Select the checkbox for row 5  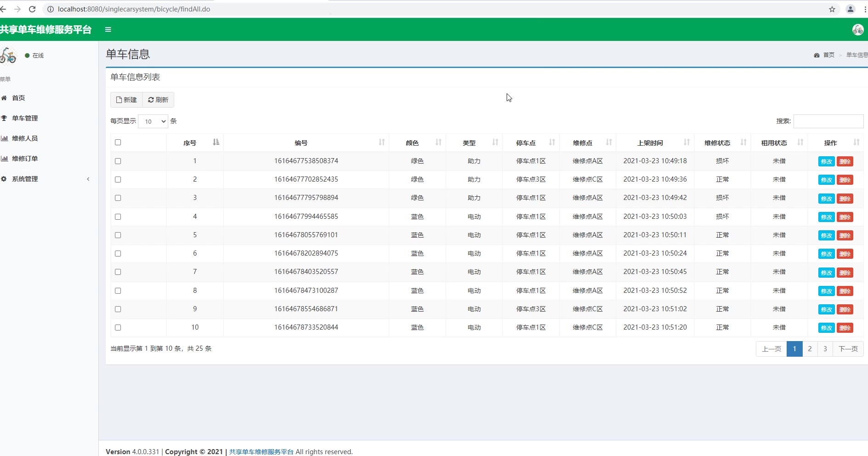point(118,235)
